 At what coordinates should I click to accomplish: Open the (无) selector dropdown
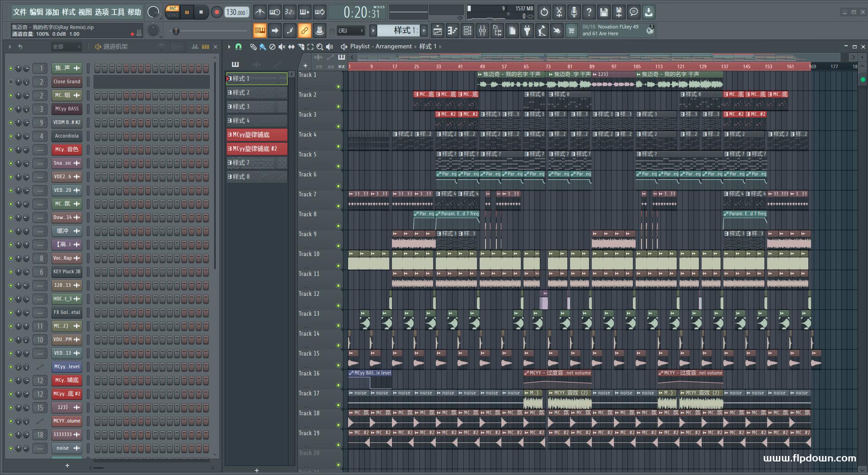click(x=351, y=31)
